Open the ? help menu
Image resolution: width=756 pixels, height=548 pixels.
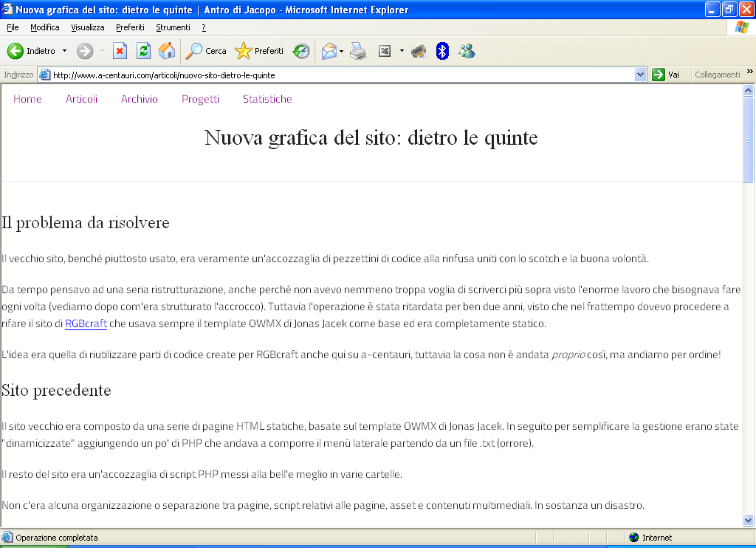pos(204,27)
